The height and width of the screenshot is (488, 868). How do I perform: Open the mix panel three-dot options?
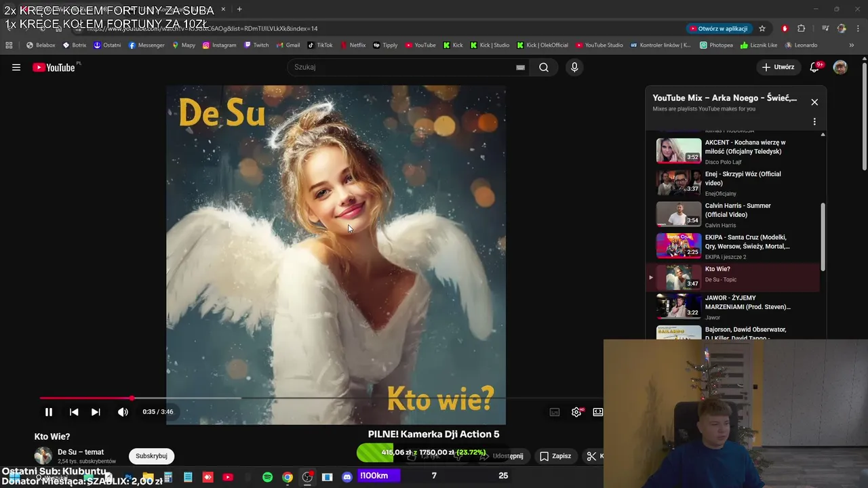coord(814,122)
